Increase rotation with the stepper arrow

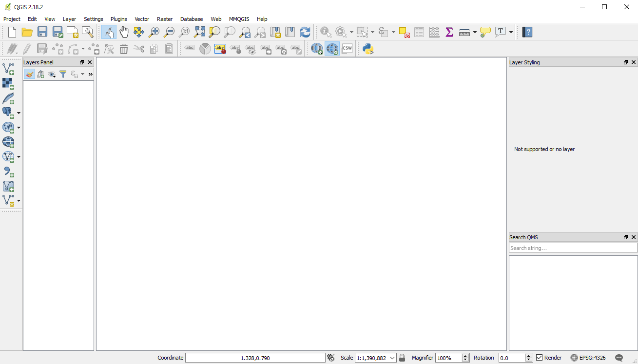point(529,355)
